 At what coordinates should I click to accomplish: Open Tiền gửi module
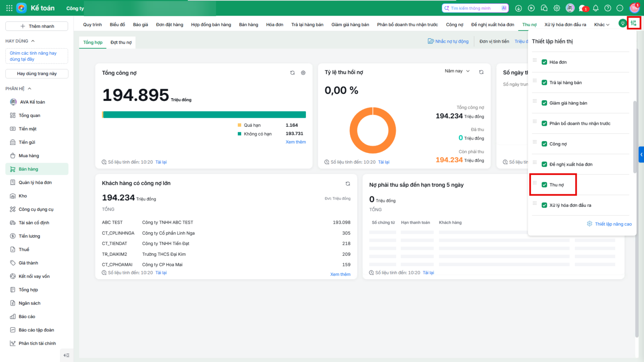tap(37, 142)
